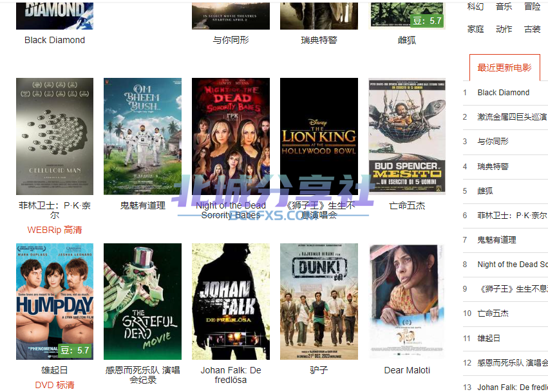Image resolution: width=548 pixels, height=392 pixels.
Task: Open Black Diamond in the recently updated list
Action: click(x=504, y=93)
